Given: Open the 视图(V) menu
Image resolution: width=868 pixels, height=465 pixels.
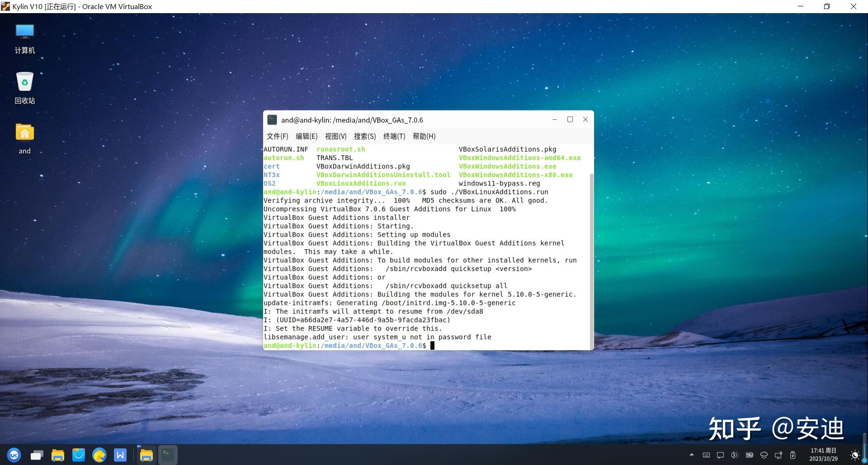Looking at the screenshot, I should click(335, 136).
